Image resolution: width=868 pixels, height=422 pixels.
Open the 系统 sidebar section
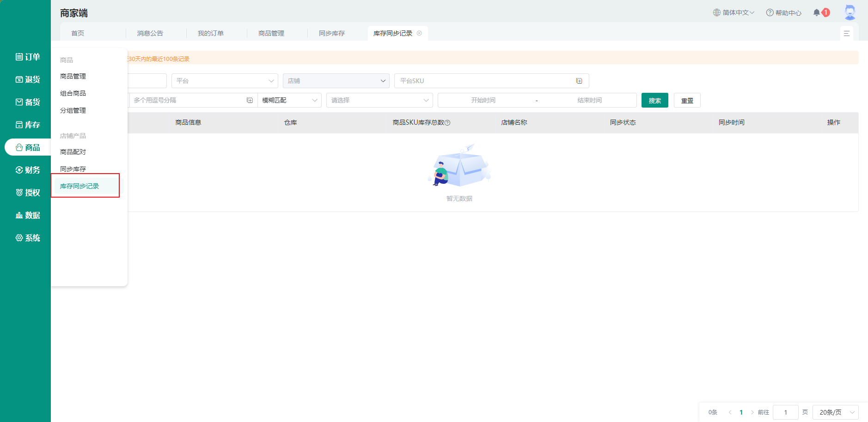(x=28, y=238)
